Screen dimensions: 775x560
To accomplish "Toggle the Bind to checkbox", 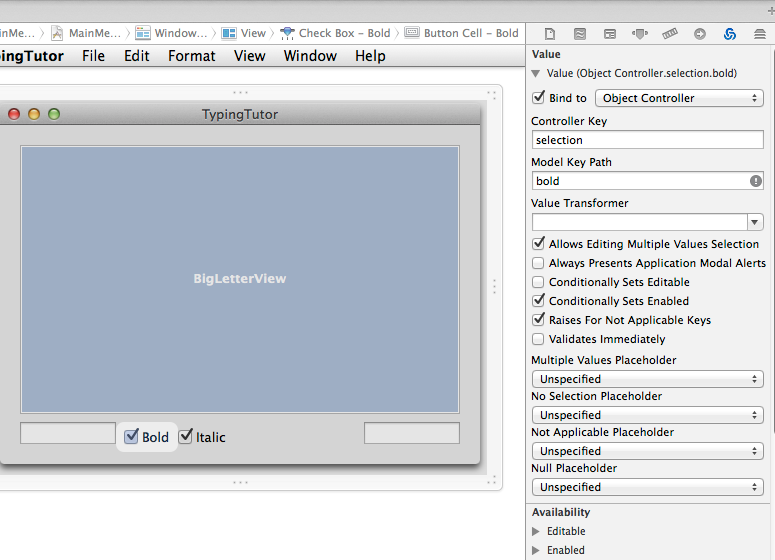I will tap(538, 97).
